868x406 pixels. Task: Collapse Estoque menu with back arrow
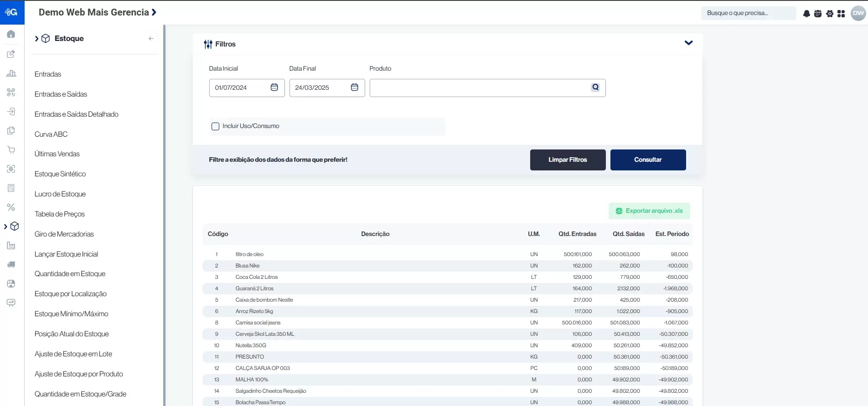(151, 39)
